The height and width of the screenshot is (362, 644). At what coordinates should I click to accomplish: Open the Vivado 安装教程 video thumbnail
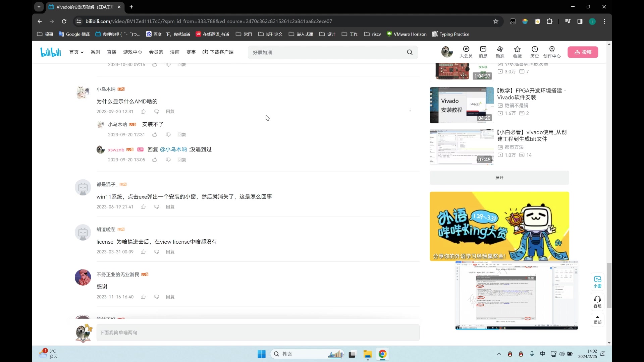point(462,105)
